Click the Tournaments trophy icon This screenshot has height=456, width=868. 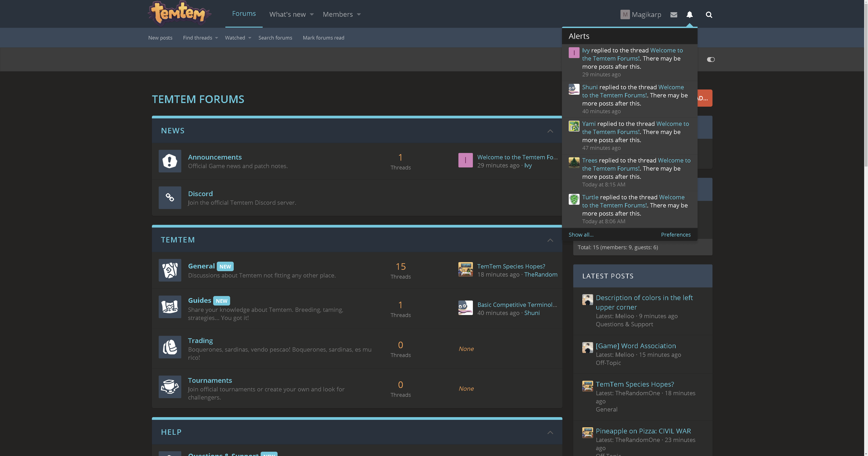coord(170,387)
